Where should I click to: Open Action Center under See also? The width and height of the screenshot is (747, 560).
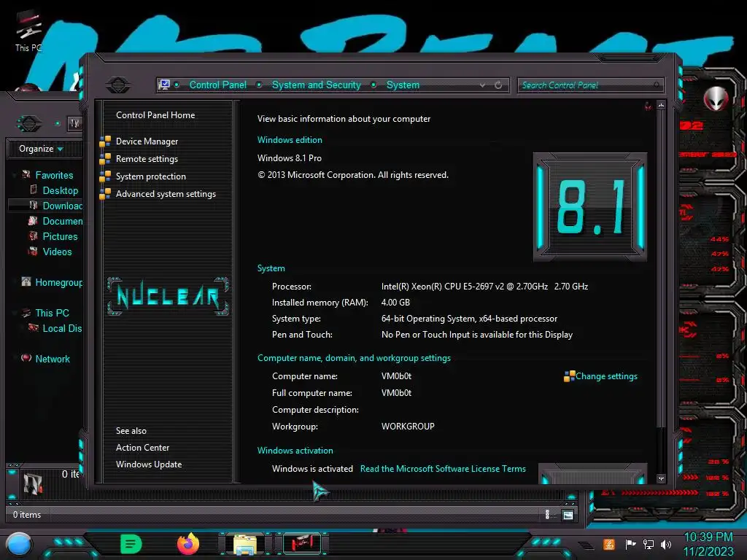click(x=142, y=448)
